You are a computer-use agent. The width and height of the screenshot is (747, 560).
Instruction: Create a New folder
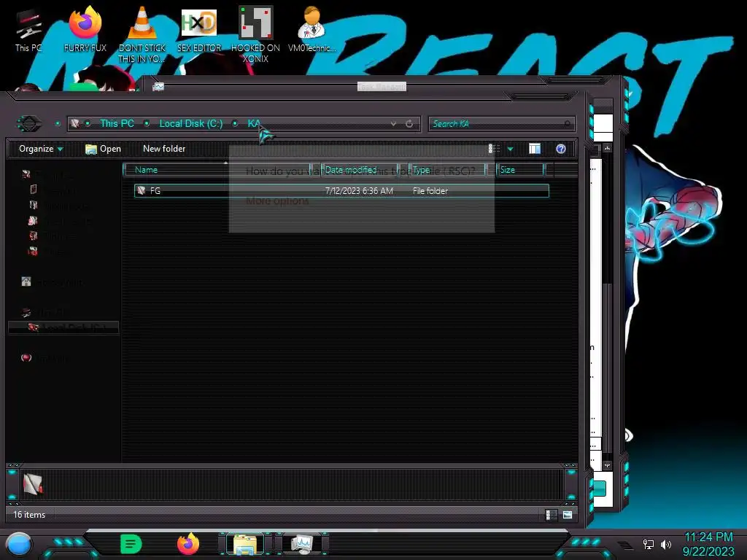pos(164,149)
